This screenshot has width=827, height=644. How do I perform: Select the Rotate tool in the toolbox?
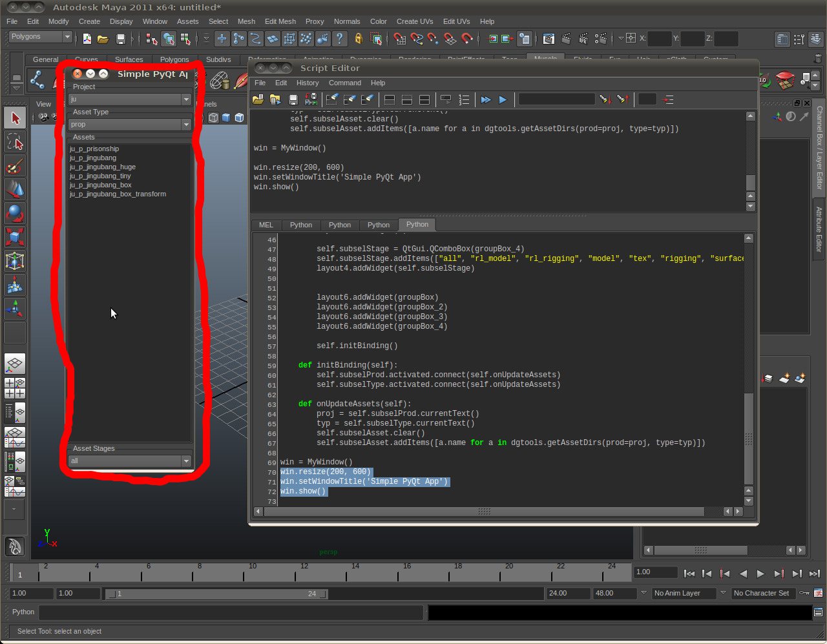point(15,213)
